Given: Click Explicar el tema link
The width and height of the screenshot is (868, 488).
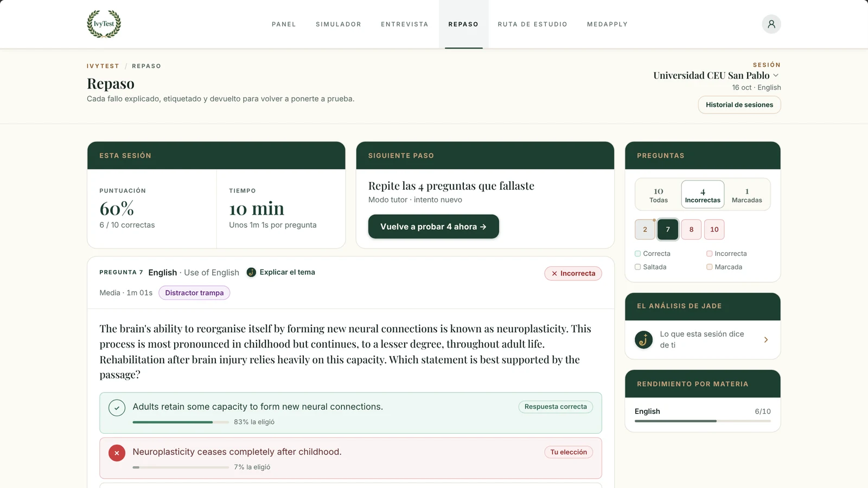Looking at the screenshot, I should [287, 272].
